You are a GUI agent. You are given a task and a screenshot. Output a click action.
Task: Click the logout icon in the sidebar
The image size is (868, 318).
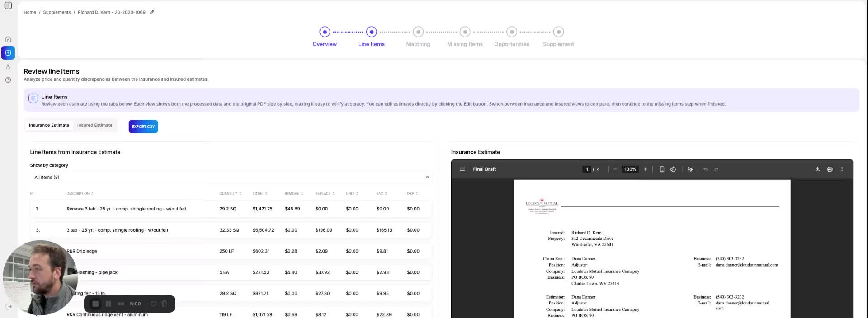[8, 306]
